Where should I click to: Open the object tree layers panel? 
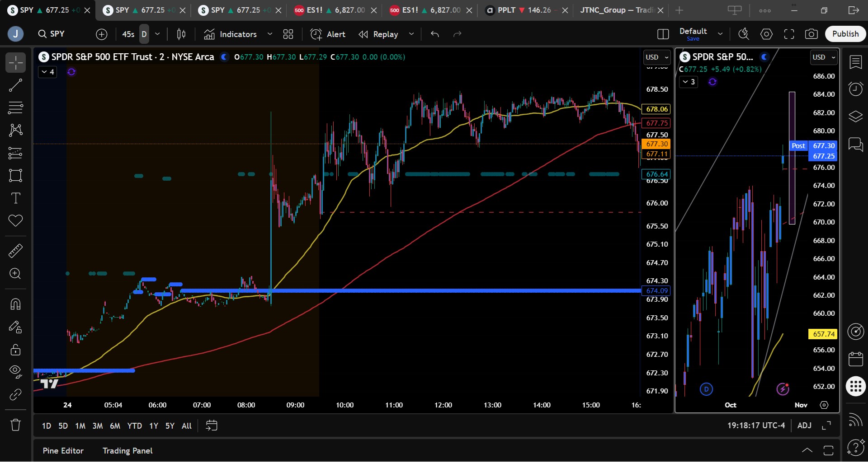tap(856, 117)
